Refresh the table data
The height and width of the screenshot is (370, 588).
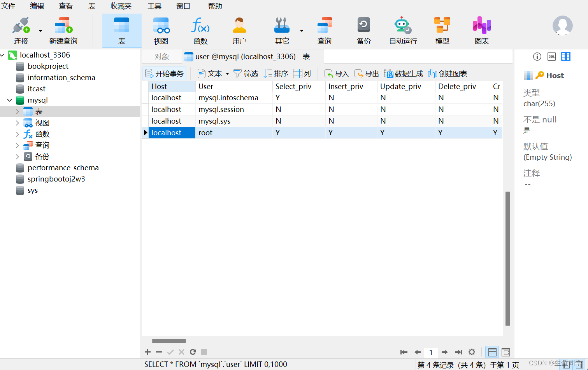coord(193,352)
